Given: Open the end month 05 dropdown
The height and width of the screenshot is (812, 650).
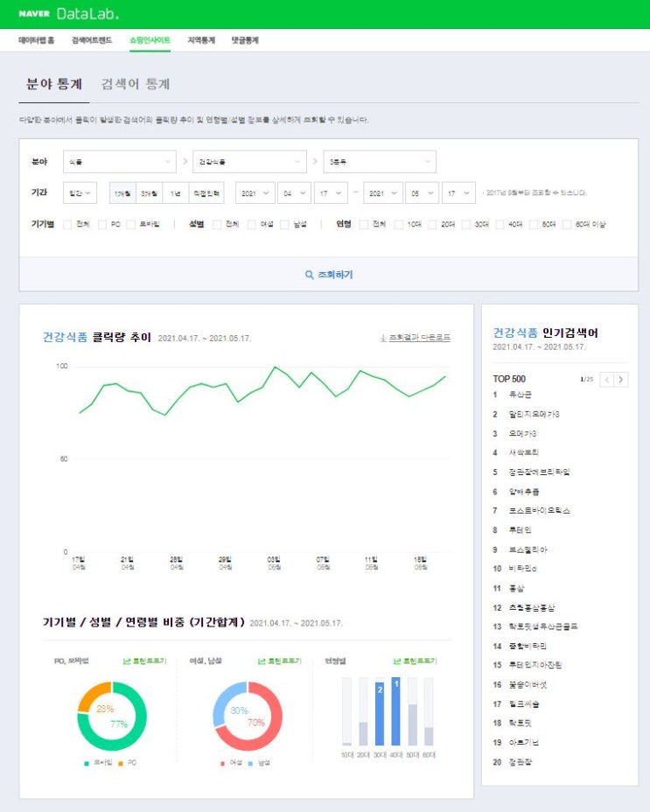Looking at the screenshot, I should pos(423,193).
